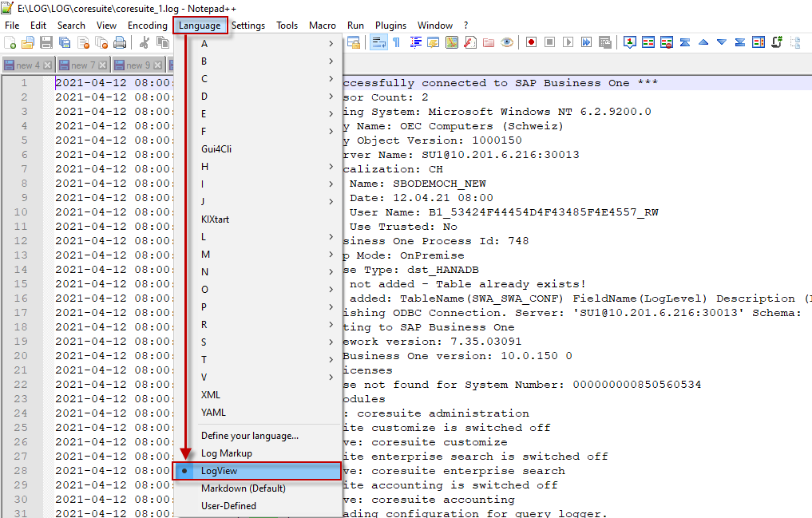Click the Compare files icon

[x=648, y=42]
